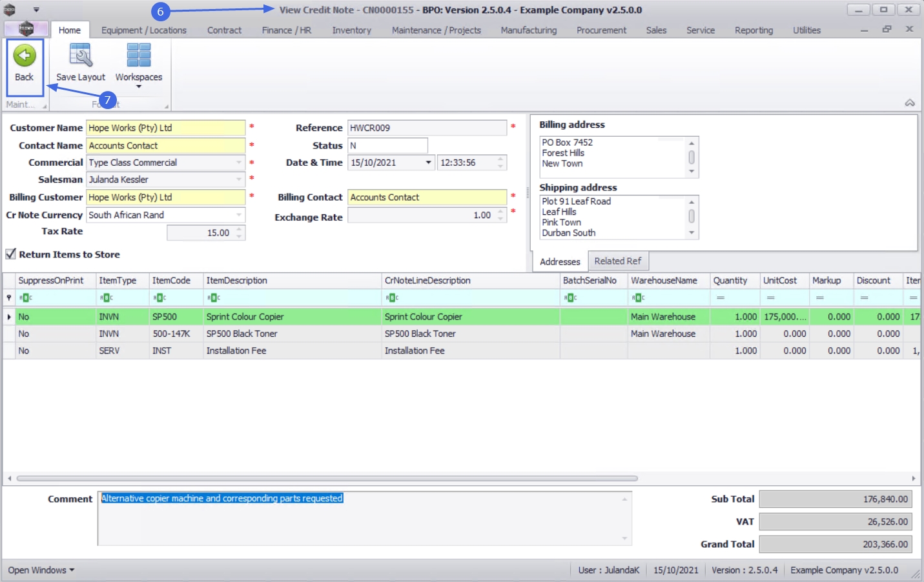Click the equals filter icon under UnitCost
Image resolution: width=924 pixels, height=582 pixels.
click(770, 297)
